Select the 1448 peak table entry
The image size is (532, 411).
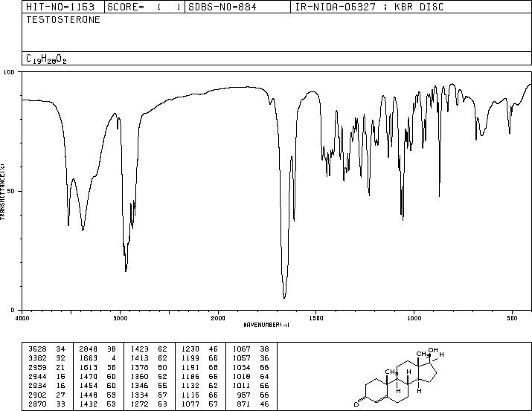pos(97,395)
